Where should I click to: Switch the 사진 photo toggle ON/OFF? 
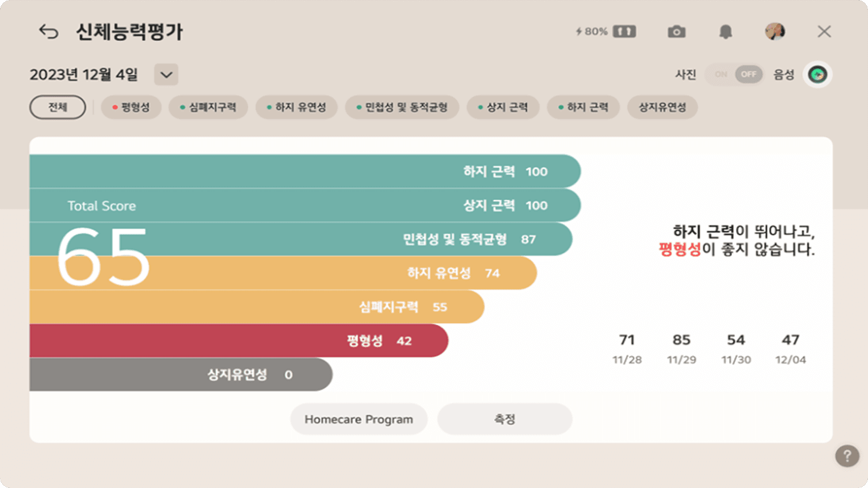(734, 74)
